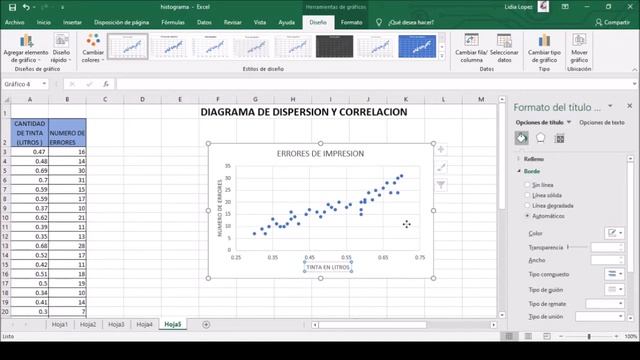Image resolution: width=640 pixels, height=360 pixels.
Task: Open Tipo de unión dropdown
Action: [600, 316]
